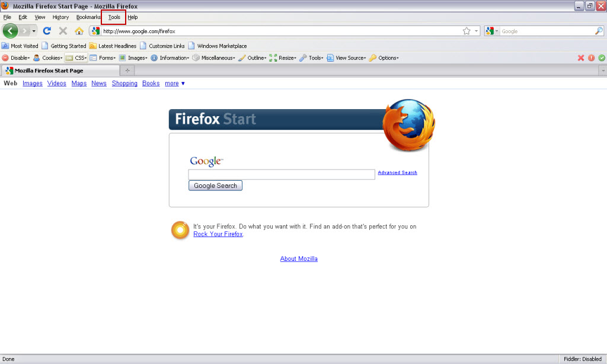
Task: Open the Options developer menu
Action: point(384,58)
